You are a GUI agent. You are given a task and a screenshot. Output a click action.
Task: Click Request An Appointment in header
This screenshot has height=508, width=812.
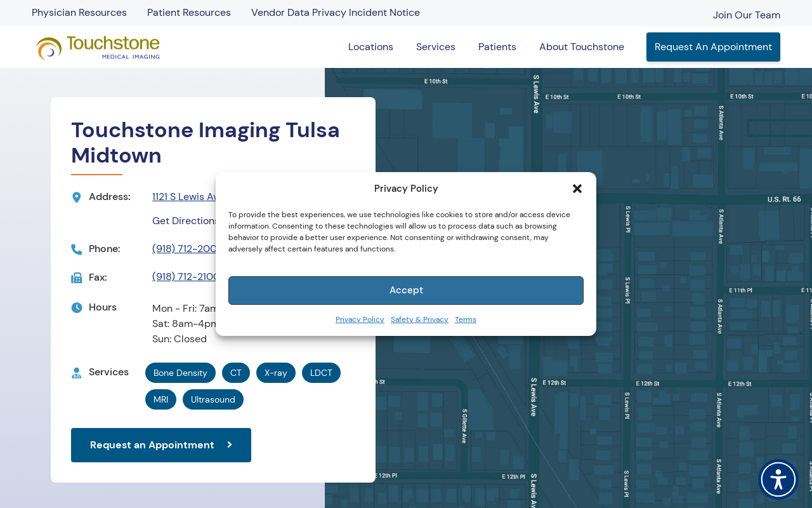pyautogui.click(x=713, y=47)
